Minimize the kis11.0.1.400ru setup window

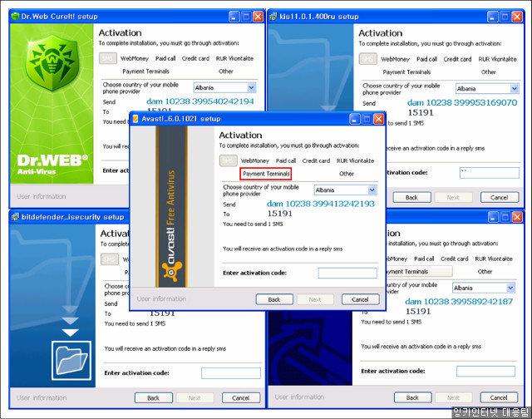(x=493, y=17)
